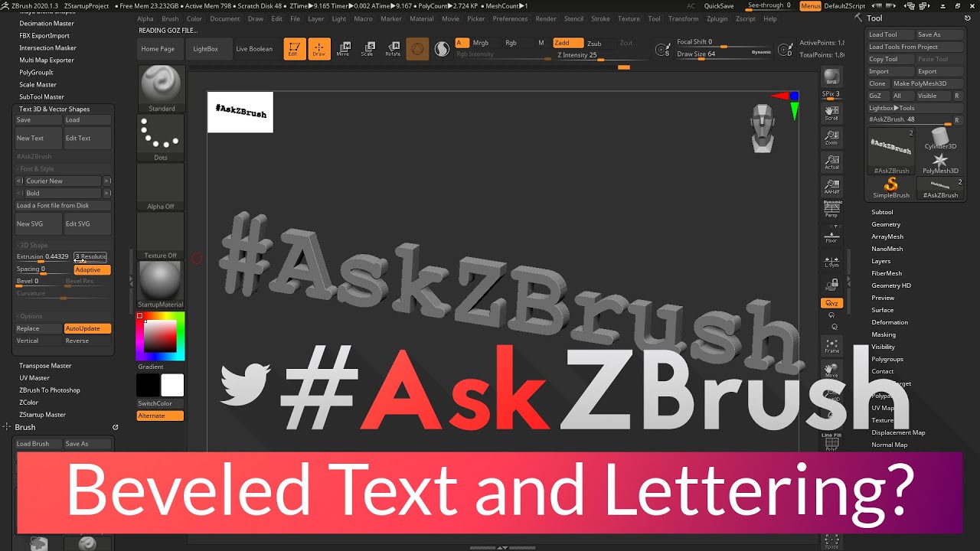Open the Standard brush thumbnail
The height and width of the screenshot is (551, 980).
coord(161,89)
